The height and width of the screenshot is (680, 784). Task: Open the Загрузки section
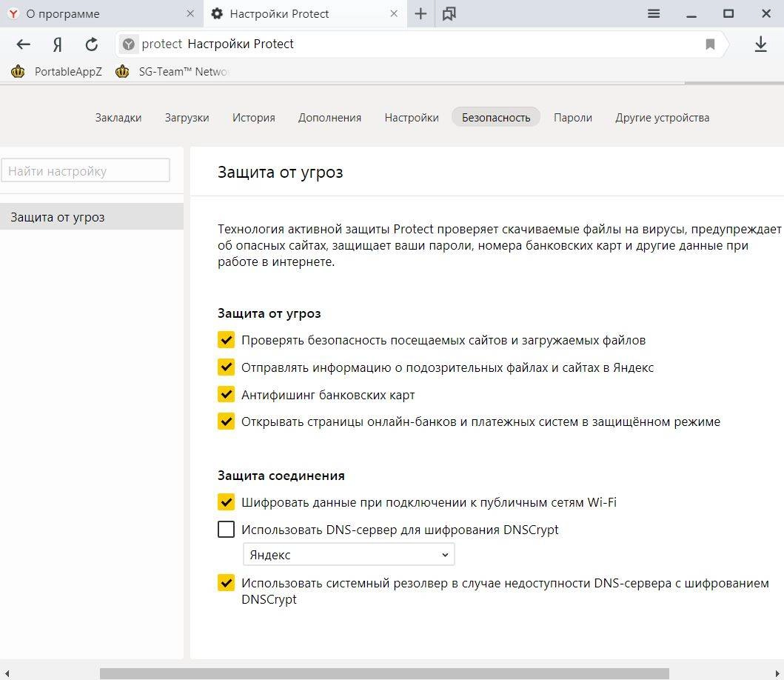pos(187,118)
